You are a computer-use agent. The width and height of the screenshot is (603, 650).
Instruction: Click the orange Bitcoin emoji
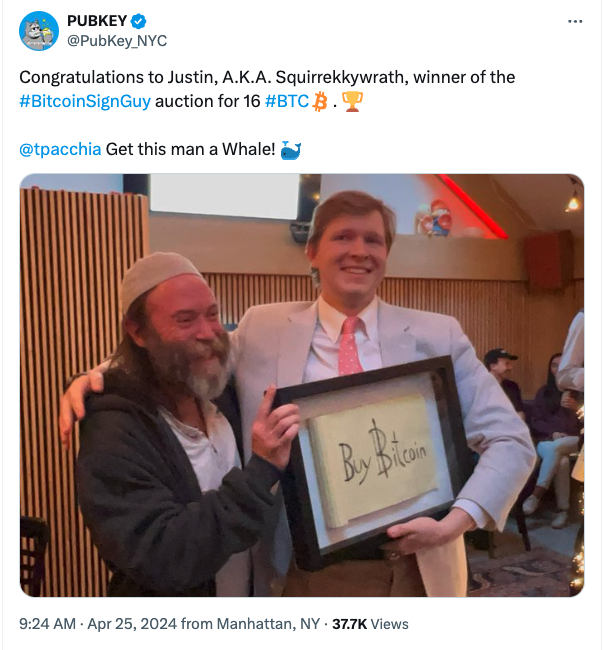coord(320,102)
